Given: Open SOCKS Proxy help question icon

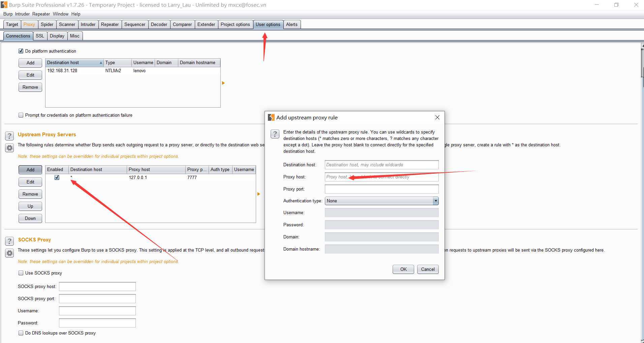Looking at the screenshot, I should point(9,241).
